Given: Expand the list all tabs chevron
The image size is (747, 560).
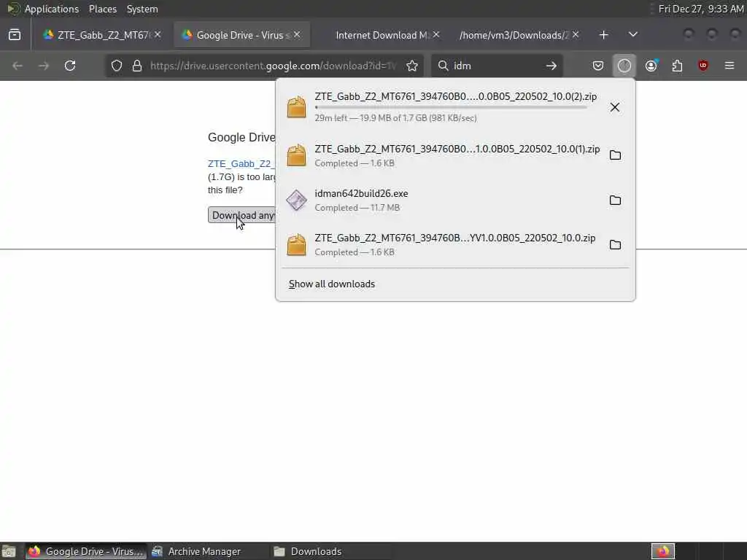Looking at the screenshot, I should [x=633, y=35].
